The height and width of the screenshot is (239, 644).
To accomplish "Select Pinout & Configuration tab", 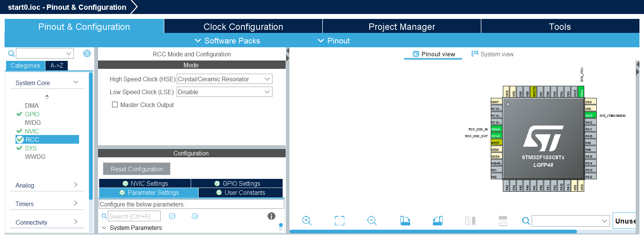I will pos(84,26).
